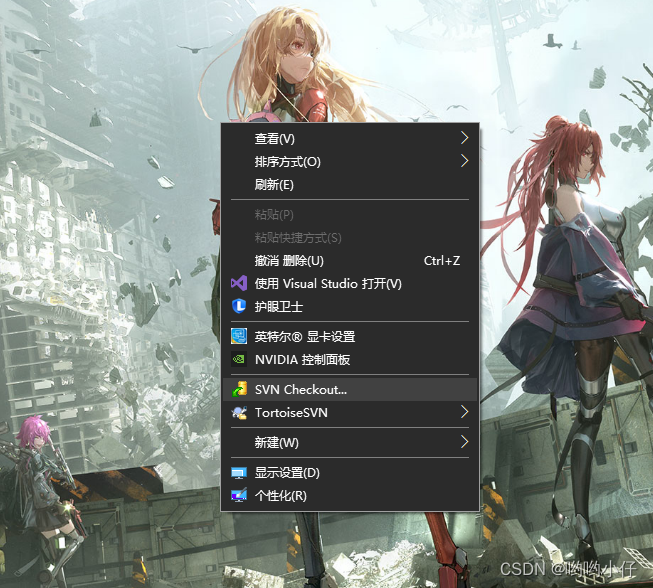This screenshot has width=653, height=588.
Task: Click the green NVIDIA logo icon
Action: (x=239, y=359)
